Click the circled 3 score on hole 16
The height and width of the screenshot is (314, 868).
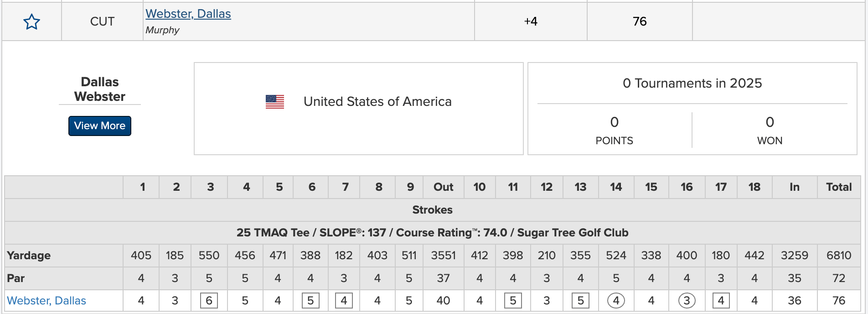pos(687,301)
